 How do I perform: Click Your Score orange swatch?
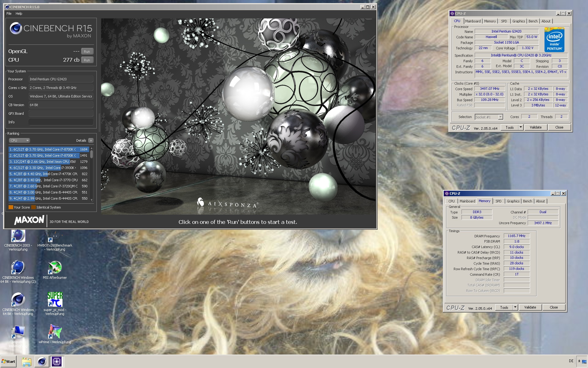(11, 207)
